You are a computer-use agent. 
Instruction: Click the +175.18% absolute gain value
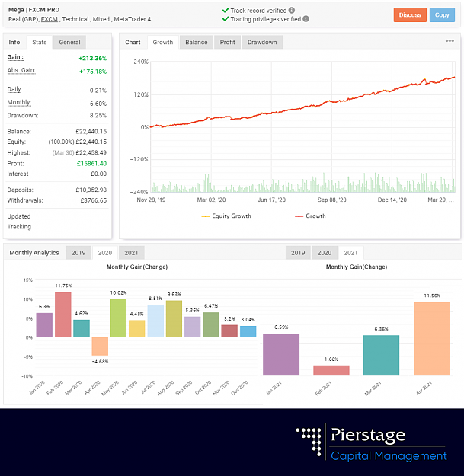pyautogui.click(x=93, y=72)
